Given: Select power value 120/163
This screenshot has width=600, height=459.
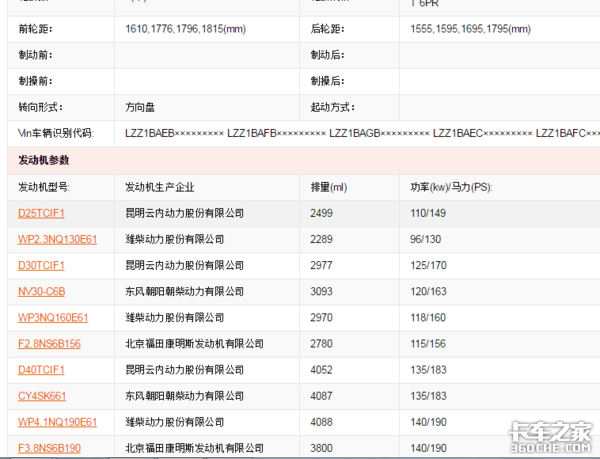Looking at the screenshot, I should tap(429, 291).
